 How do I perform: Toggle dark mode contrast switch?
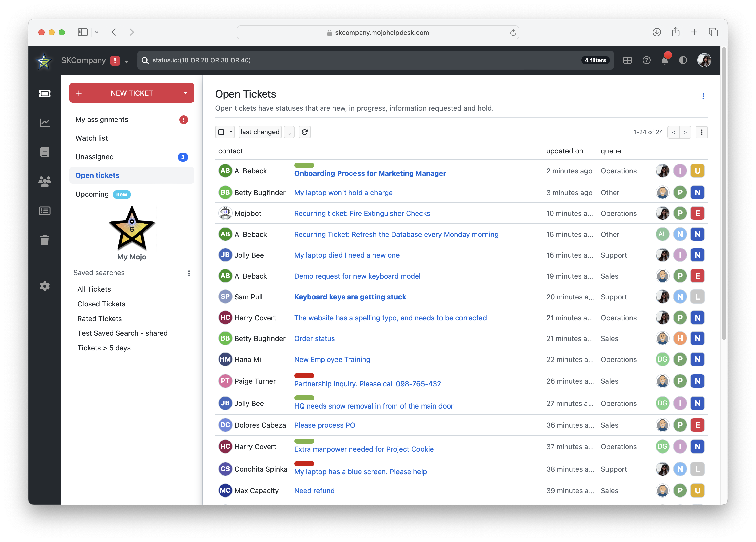tap(683, 60)
